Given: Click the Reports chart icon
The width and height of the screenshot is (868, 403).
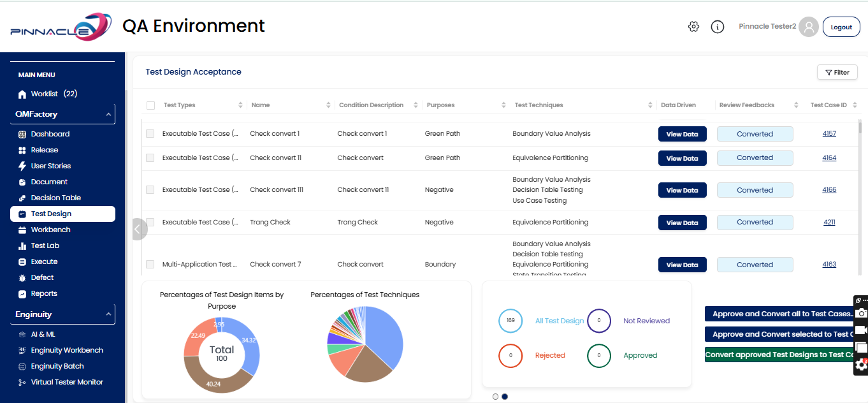Looking at the screenshot, I should tap(22, 294).
